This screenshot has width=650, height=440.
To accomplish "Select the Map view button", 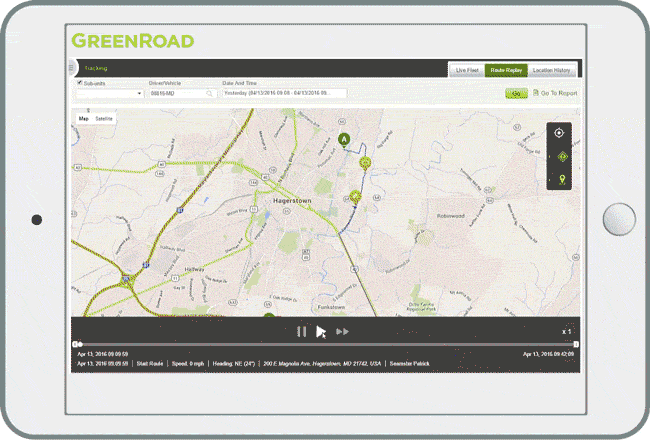I will click(x=84, y=118).
